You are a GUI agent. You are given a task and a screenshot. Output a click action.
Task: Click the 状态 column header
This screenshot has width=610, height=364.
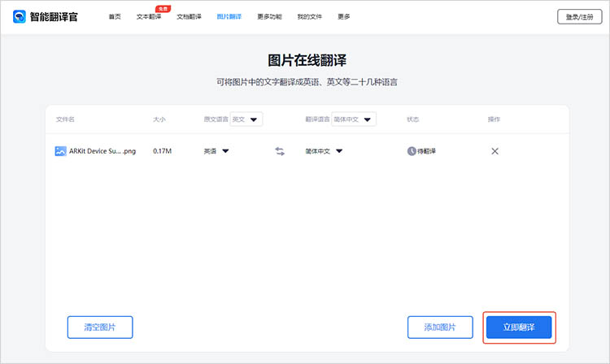coord(412,119)
